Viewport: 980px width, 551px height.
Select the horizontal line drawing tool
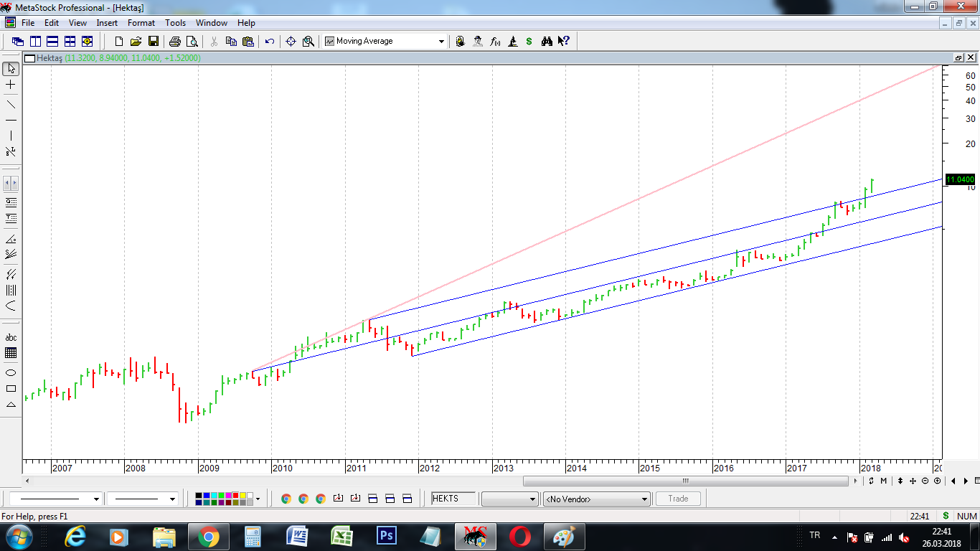[x=11, y=121]
